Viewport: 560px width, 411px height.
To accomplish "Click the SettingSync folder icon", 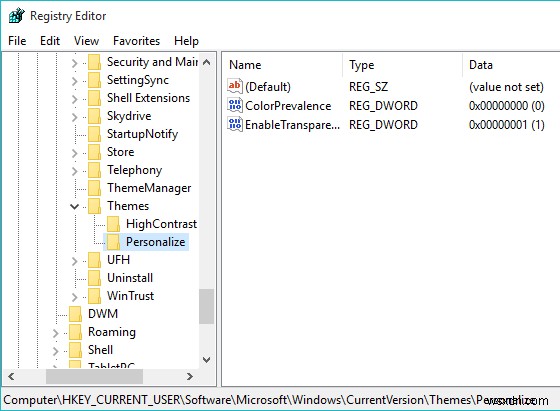I will pos(95,80).
